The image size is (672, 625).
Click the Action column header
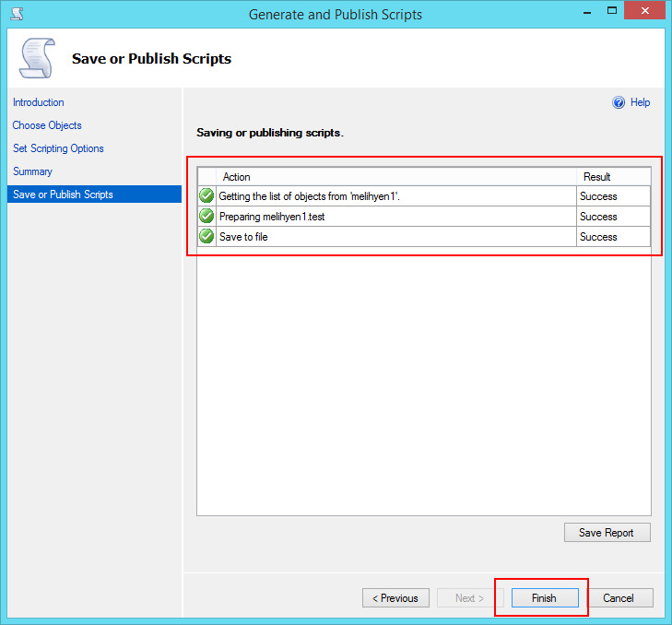coord(237,177)
